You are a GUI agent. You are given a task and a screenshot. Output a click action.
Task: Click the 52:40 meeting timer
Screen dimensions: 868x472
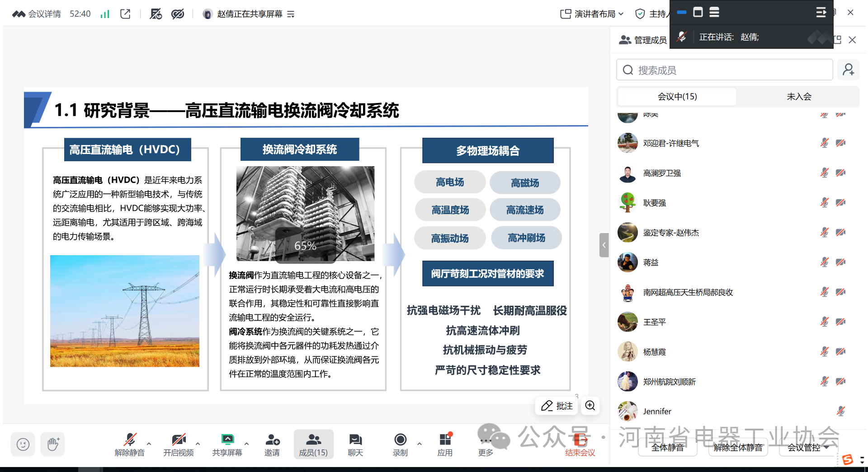pos(80,14)
